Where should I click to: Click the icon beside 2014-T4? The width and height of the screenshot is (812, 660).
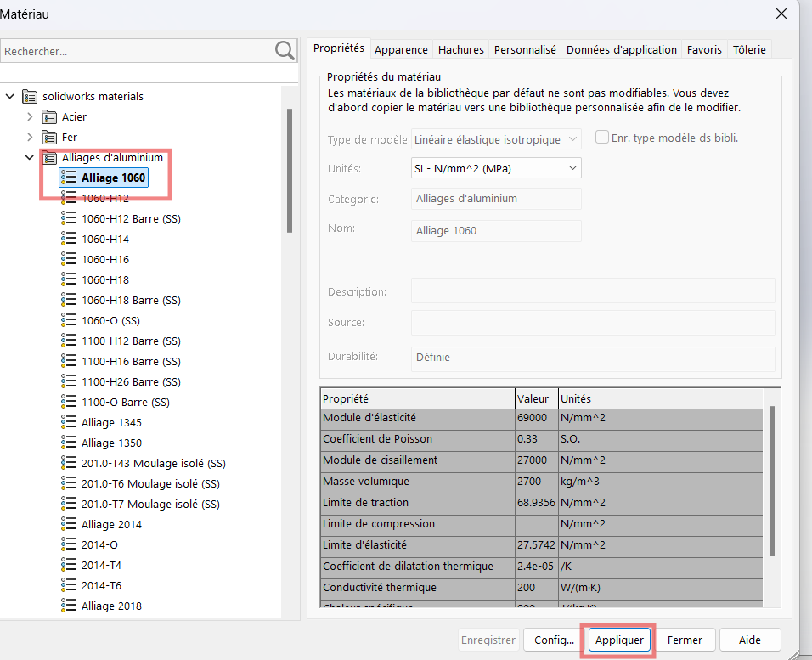tap(68, 565)
